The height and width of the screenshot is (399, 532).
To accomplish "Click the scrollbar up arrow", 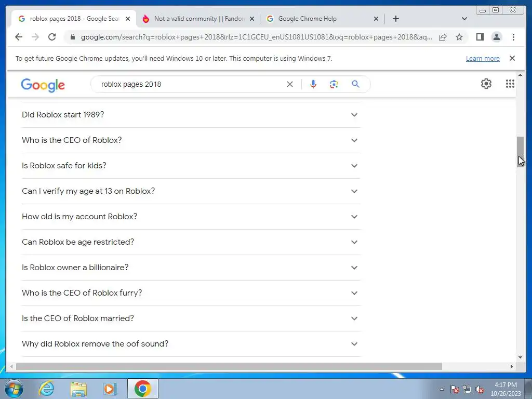I will (x=520, y=75).
